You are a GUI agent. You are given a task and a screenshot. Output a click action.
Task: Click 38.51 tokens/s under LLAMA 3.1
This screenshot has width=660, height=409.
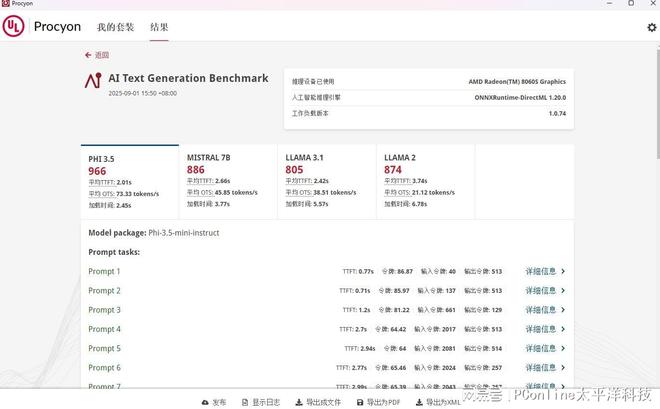[x=335, y=192]
